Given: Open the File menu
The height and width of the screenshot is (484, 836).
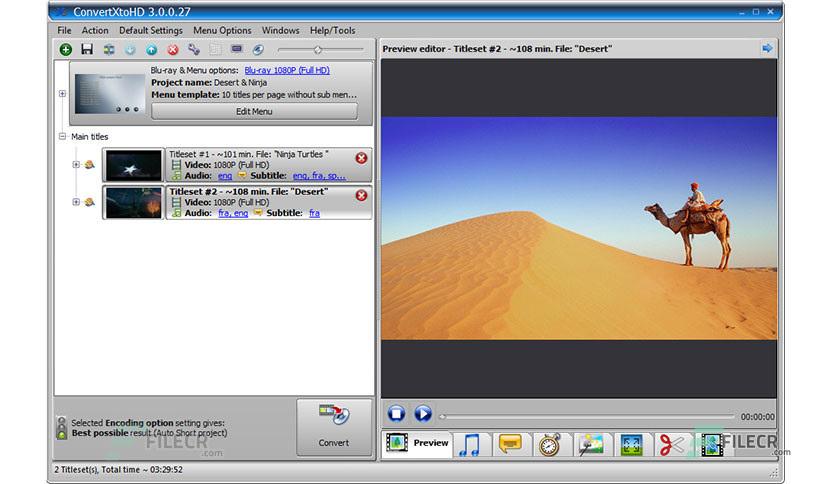Looking at the screenshot, I should (64, 30).
